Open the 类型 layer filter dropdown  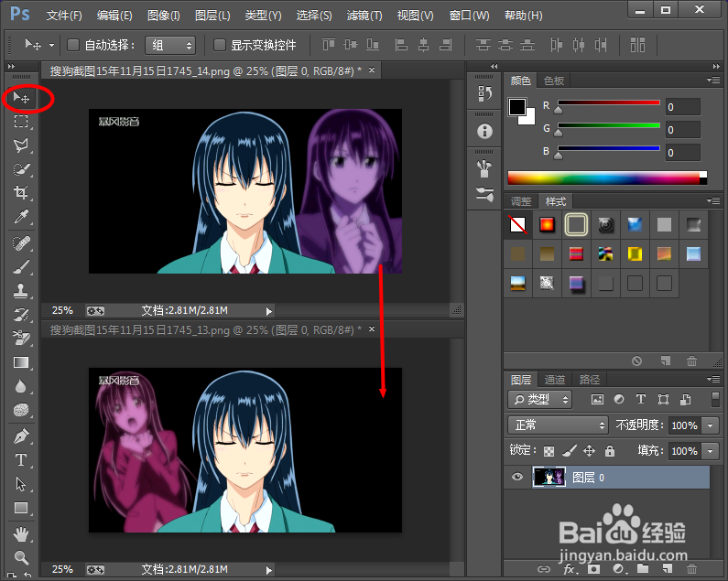(540, 400)
